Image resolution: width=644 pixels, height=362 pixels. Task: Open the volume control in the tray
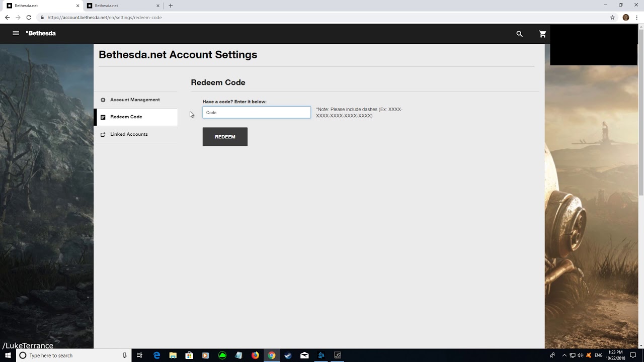pyautogui.click(x=580, y=355)
